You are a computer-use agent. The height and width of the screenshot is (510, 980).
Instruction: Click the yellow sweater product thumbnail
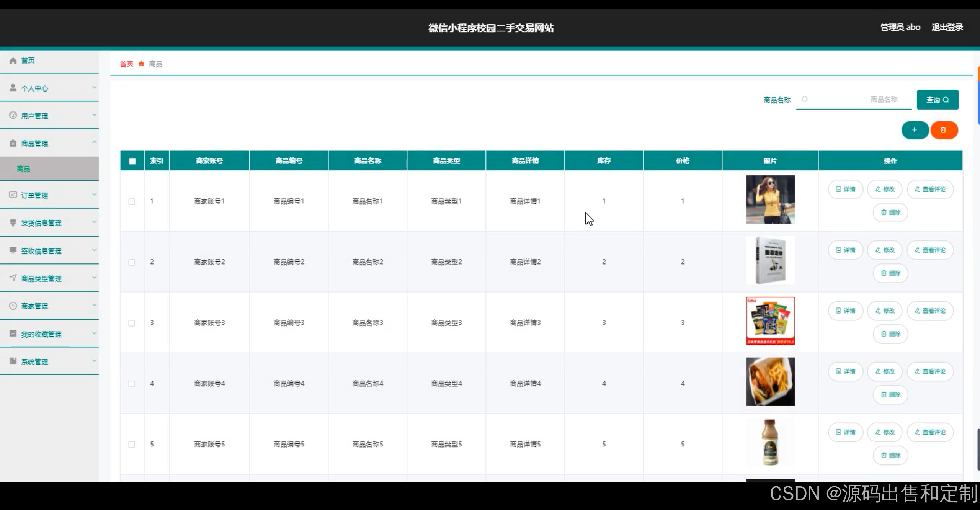[x=770, y=199]
